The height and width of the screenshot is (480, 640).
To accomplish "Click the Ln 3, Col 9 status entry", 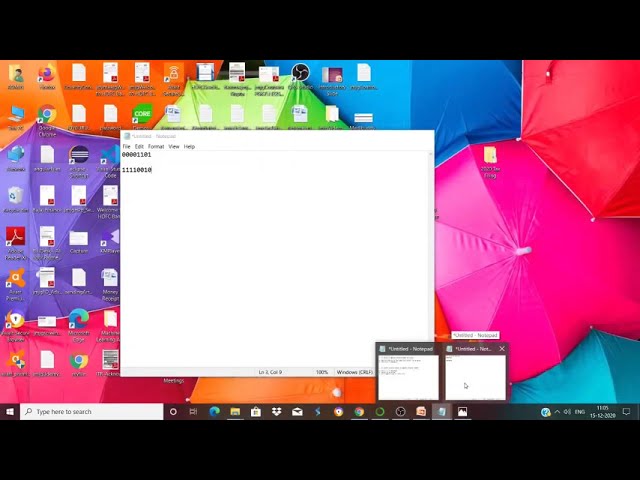I will coord(270,372).
